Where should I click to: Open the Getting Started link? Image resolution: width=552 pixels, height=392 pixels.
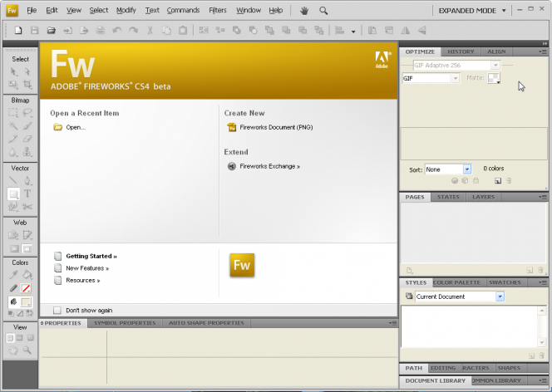(x=91, y=257)
